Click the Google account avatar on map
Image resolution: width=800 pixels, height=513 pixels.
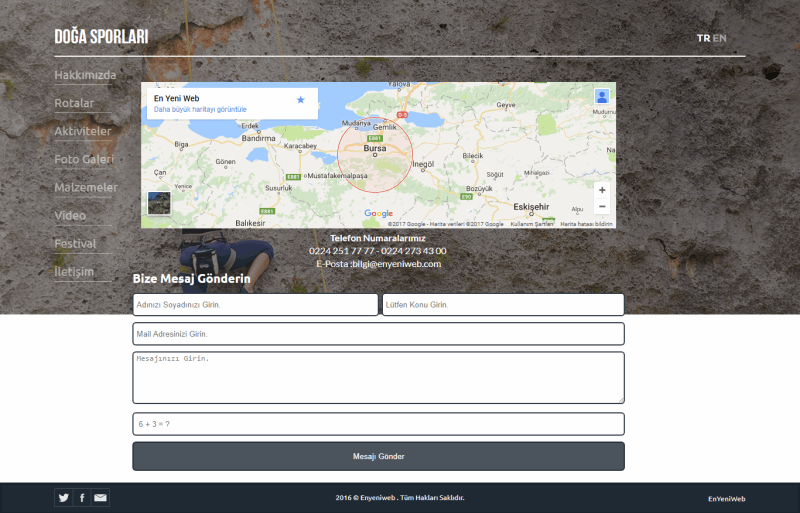click(x=602, y=96)
